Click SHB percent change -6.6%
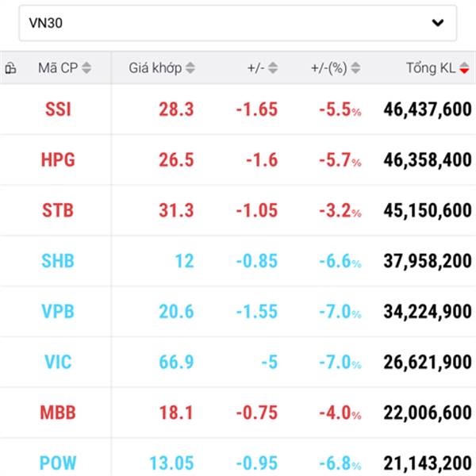This screenshot has width=476, height=476. [x=340, y=261]
